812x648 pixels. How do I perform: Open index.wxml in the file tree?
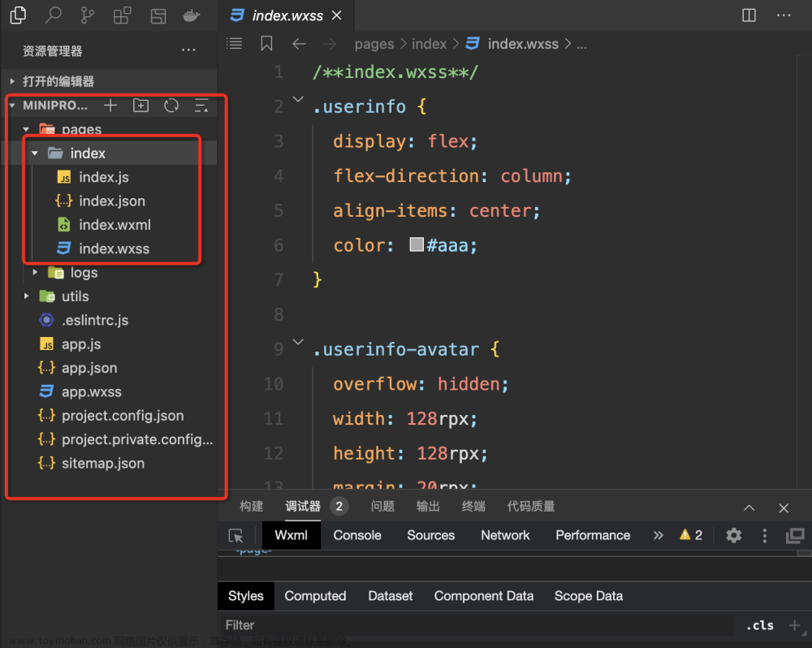click(115, 225)
